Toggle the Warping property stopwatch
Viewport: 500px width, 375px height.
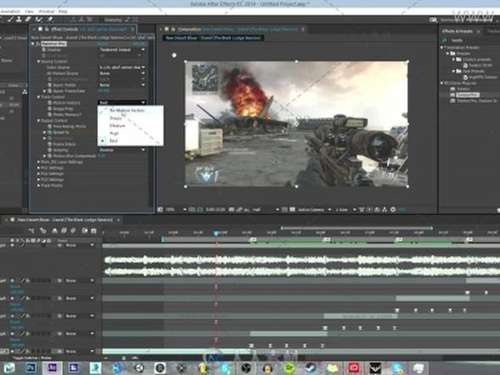(50, 150)
